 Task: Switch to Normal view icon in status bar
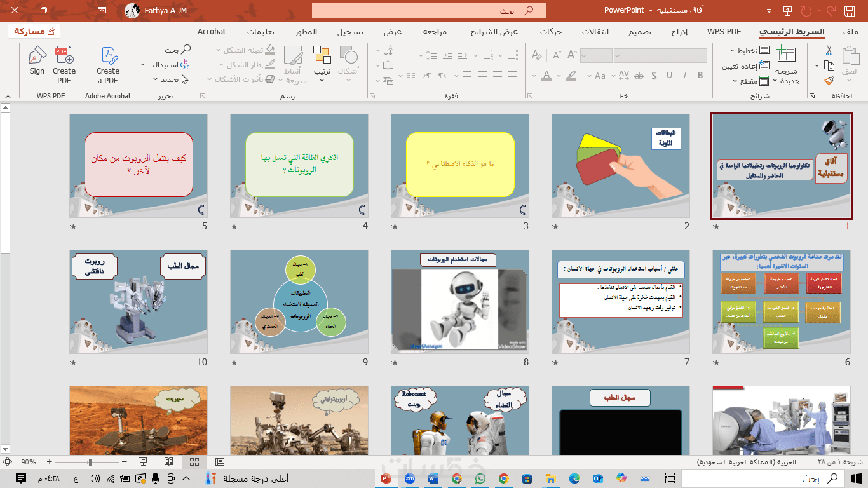pos(220,462)
